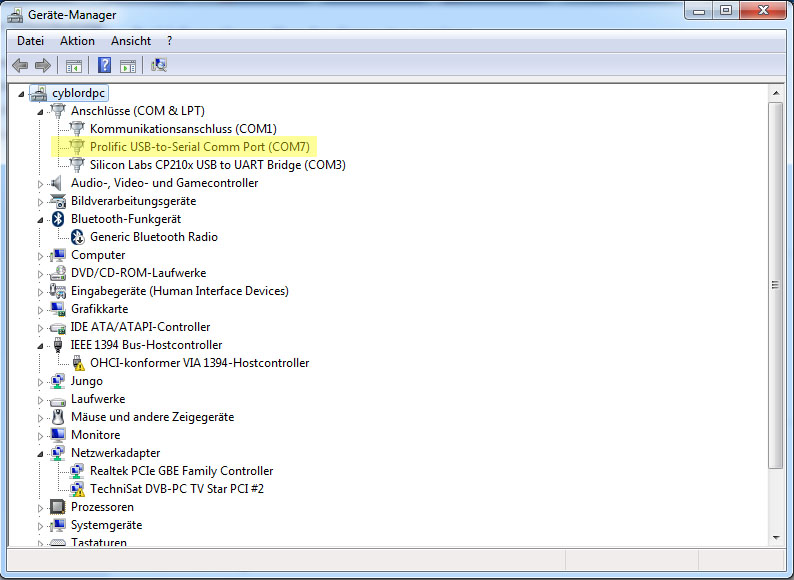Minimize the Geräte-Manager window
794x580 pixels.
[x=699, y=10]
